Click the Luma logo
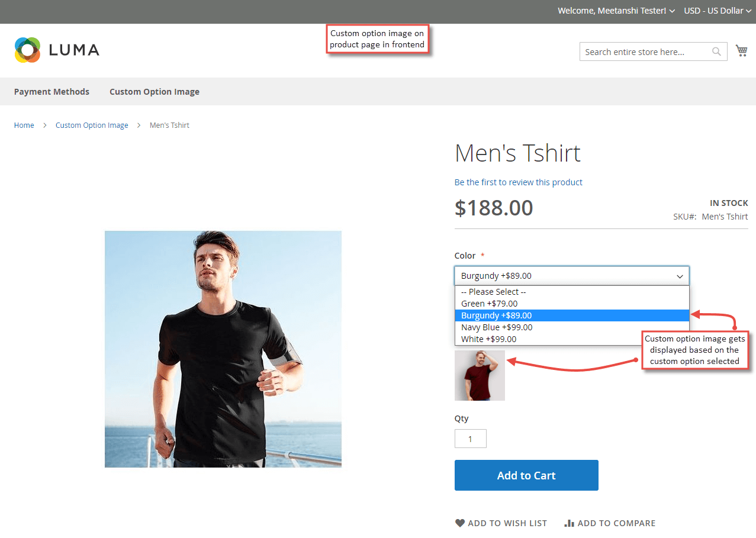The width and height of the screenshot is (756, 538). pyautogui.click(x=56, y=50)
